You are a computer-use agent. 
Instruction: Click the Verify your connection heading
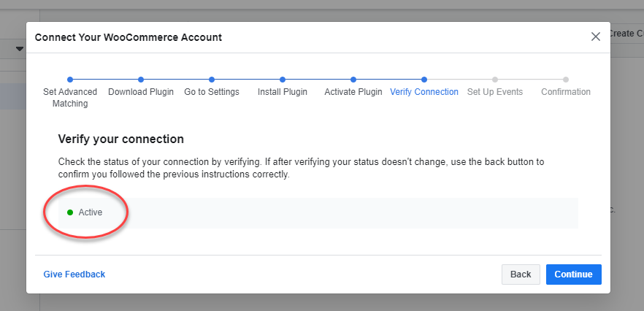(x=120, y=139)
